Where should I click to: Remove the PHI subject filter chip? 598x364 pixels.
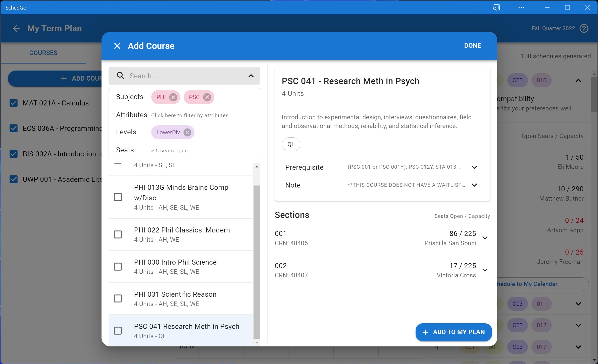pyautogui.click(x=173, y=97)
